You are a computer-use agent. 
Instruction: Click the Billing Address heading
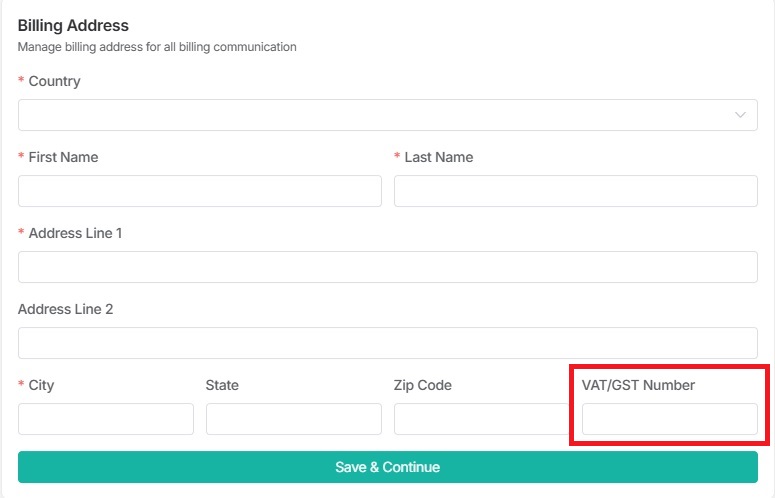pos(73,25)
